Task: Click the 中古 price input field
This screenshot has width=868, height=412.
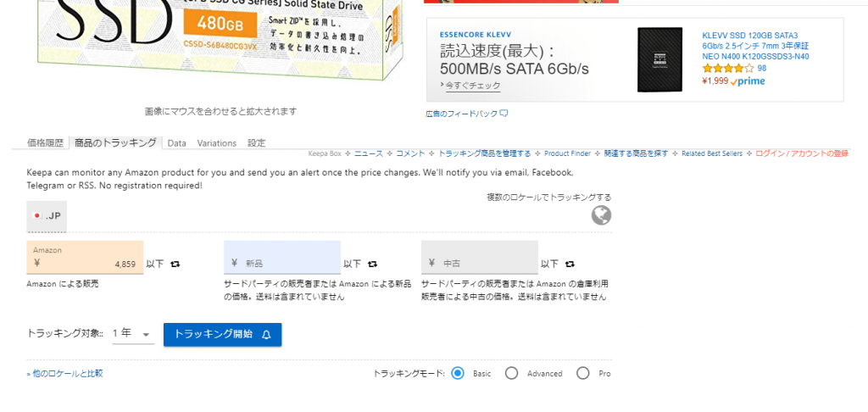Action: point(480,257)
